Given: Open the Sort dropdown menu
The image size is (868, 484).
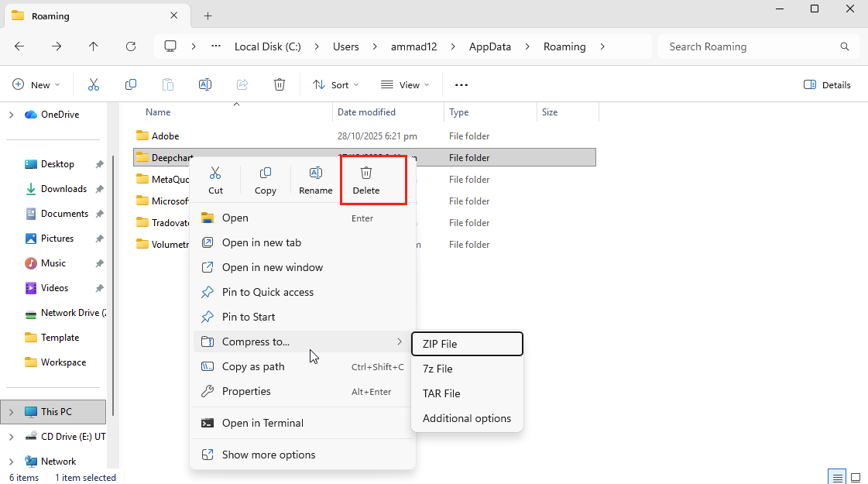Looking at the screenshot, I should tap(336, 84).
